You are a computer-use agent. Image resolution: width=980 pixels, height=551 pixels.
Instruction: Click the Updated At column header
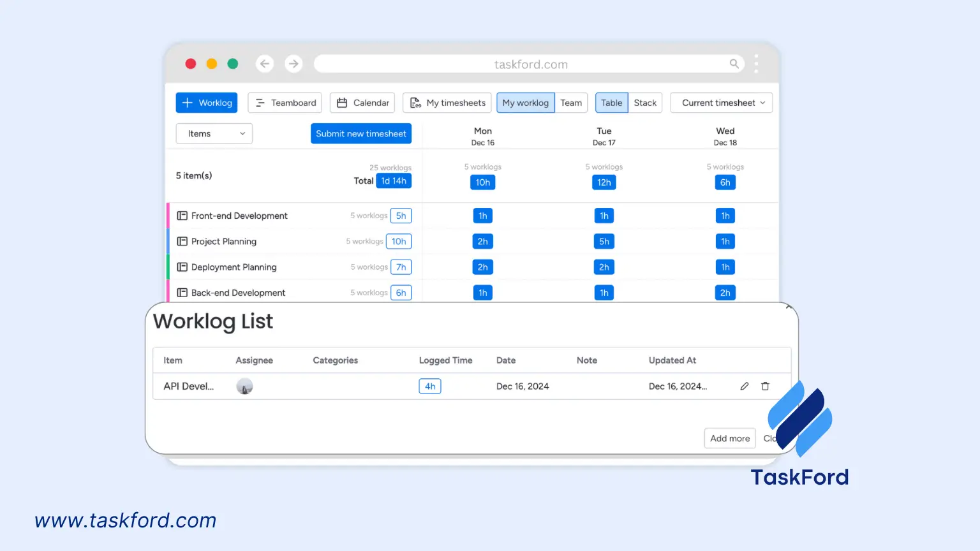click(672, 360)
